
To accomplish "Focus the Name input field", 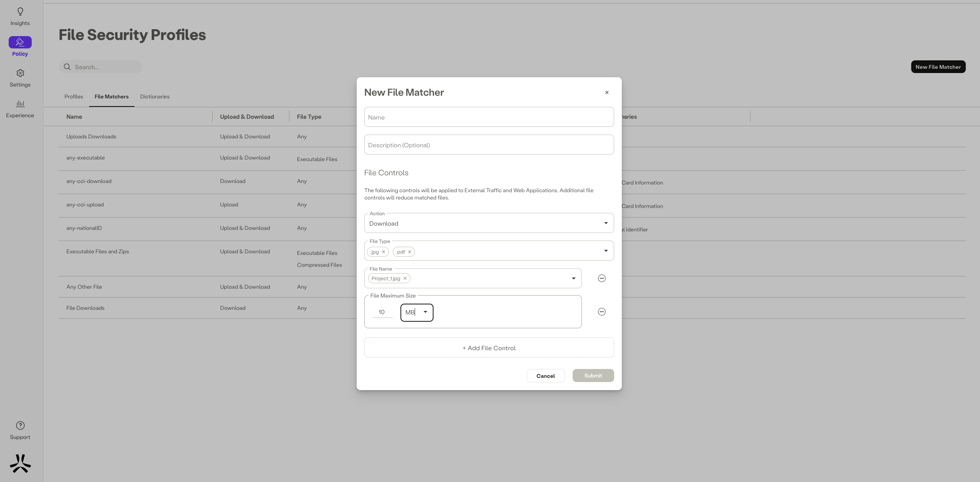I will coord(489,117).
